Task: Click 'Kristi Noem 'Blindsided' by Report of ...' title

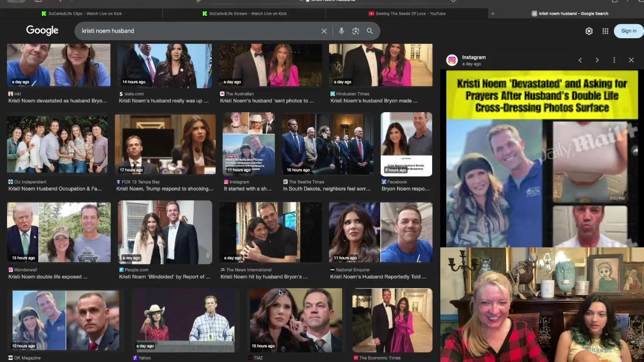Action: point(165,277)
